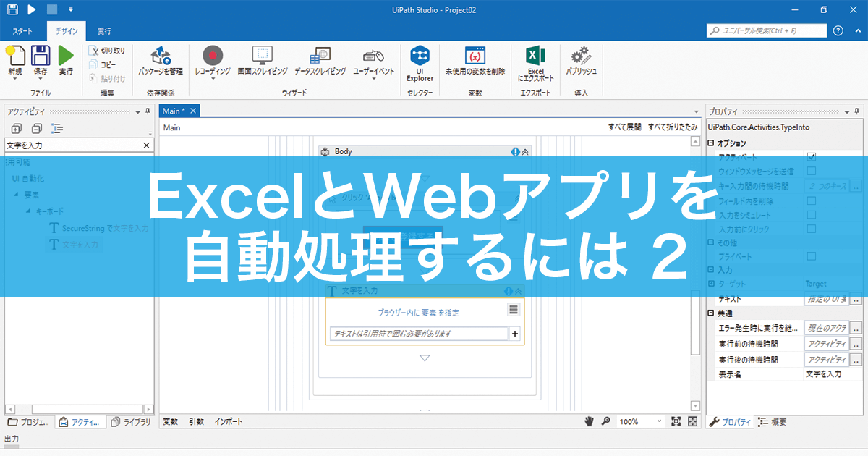The width and height of the screenshot is (868, 456).
Task: Click the save icon in the title bar
Action: (x=12, y=9)
